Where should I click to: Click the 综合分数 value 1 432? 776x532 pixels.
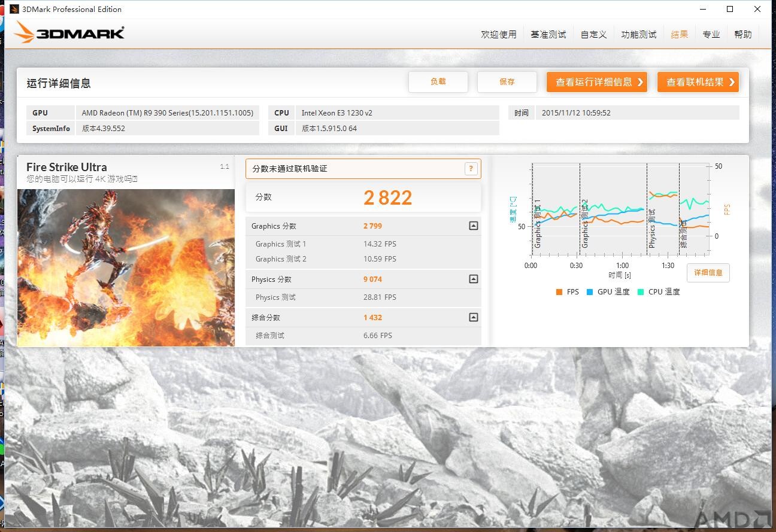[372, 318]
